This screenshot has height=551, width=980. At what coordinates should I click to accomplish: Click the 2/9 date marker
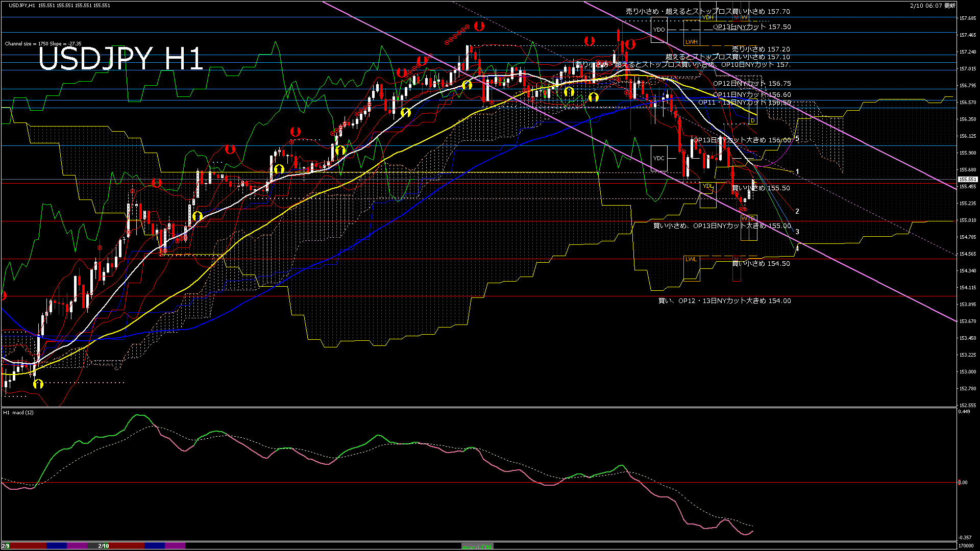(6, 546)
